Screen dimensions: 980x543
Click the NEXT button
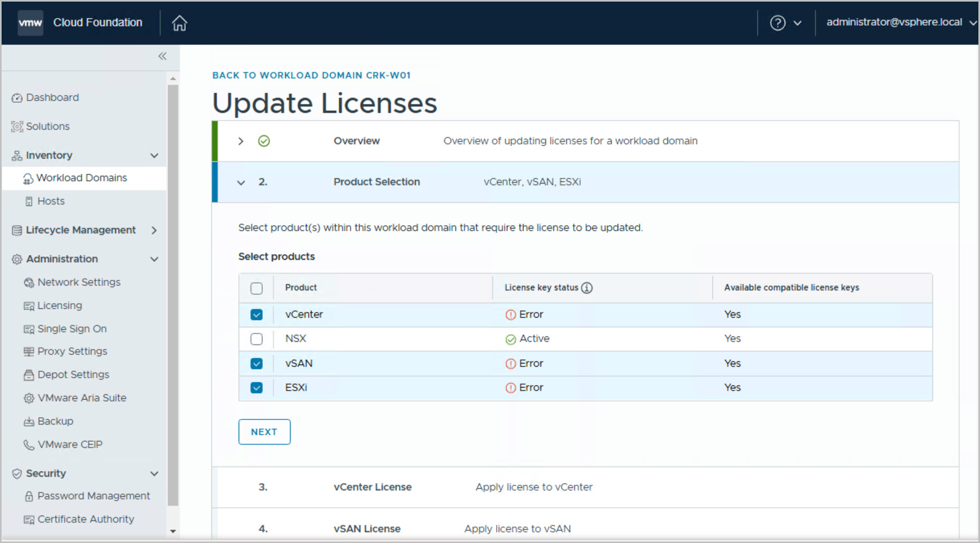264,432
